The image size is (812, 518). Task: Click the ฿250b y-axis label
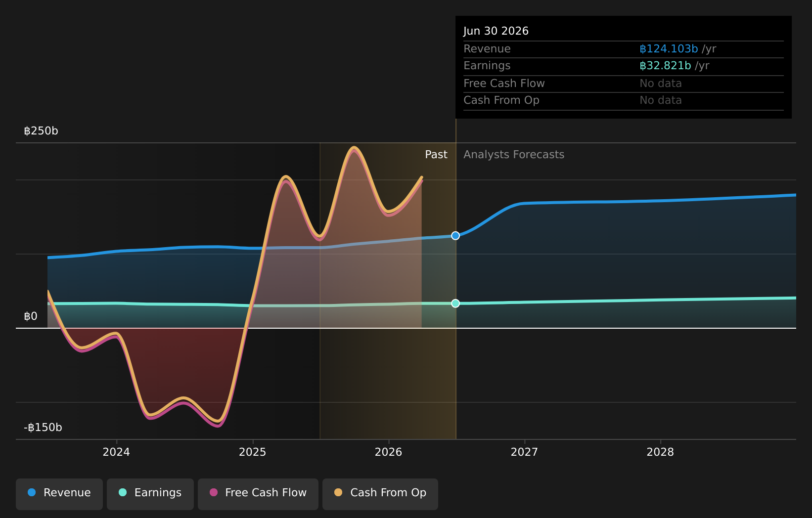tap(41, 131)
